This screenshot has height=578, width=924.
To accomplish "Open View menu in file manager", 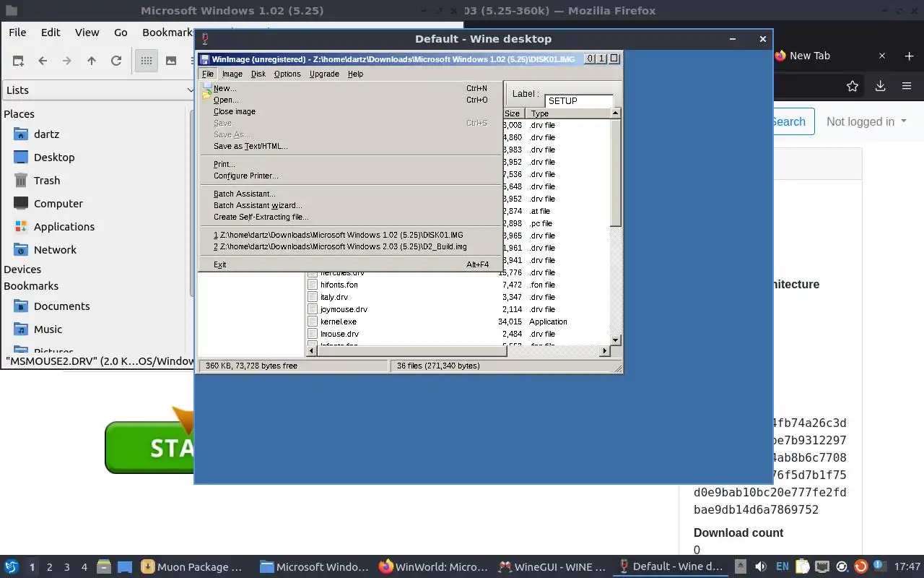I will (x=87, y=33).
